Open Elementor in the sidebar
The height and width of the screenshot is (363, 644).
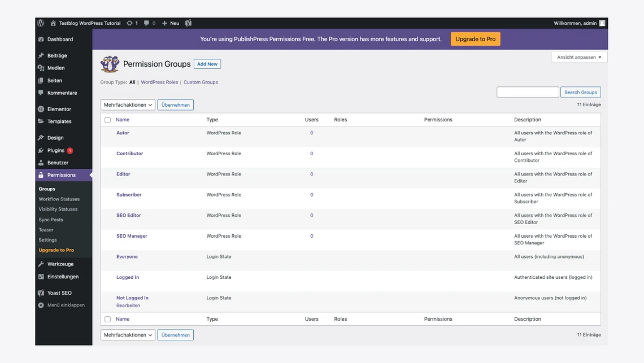(x=59, y=109)
